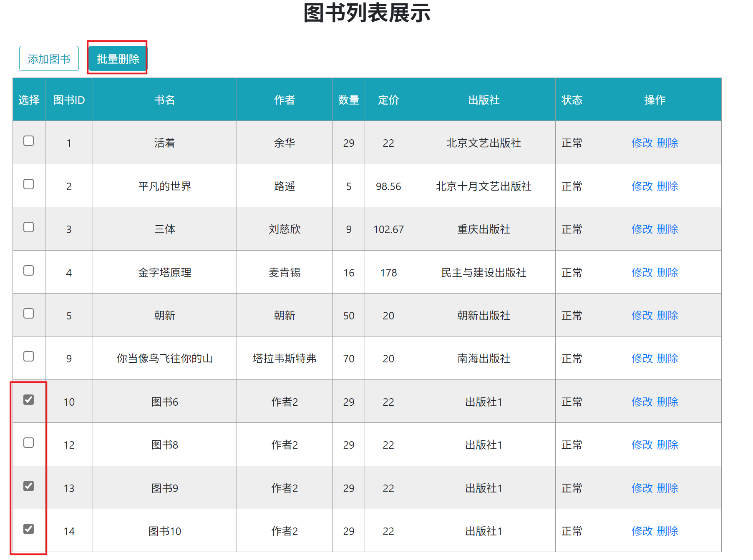
Task: Click author cell 余华
Action: [x=285, y=143]
